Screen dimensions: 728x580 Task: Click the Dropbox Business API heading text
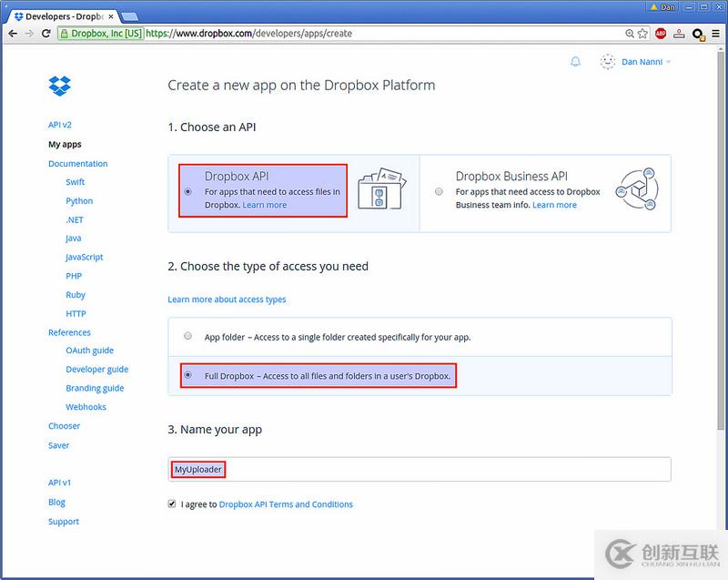511,177
